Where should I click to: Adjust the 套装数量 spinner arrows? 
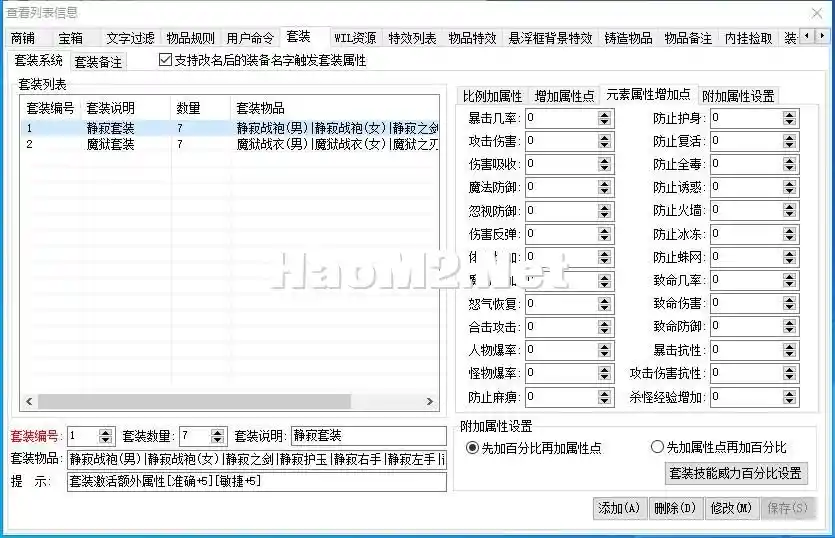[217, 436]
